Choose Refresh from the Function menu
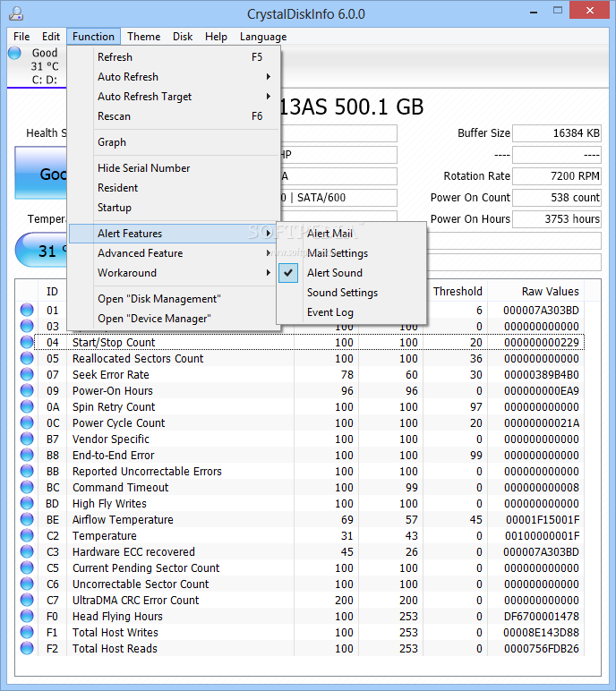The width and height of the screenshot is (616, 691). 175,57
